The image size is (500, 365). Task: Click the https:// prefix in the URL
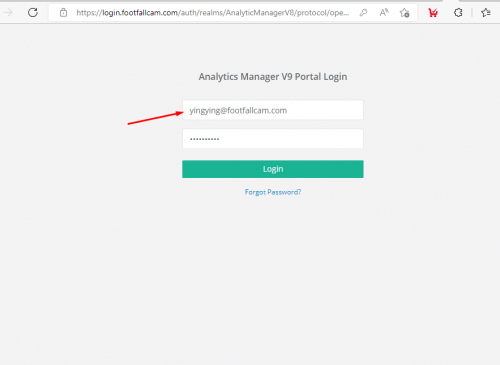click(x=89, y=13)
